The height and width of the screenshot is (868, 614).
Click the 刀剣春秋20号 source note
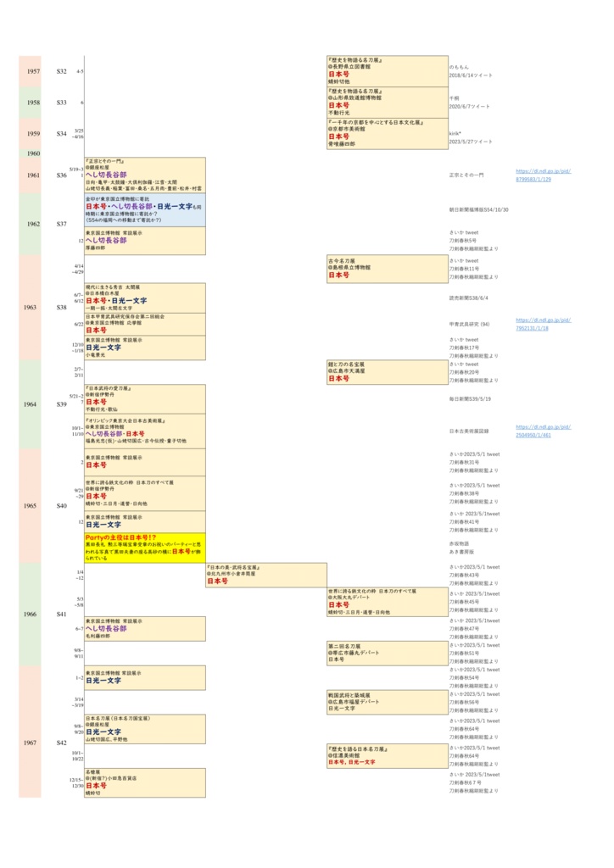(464, 372)
